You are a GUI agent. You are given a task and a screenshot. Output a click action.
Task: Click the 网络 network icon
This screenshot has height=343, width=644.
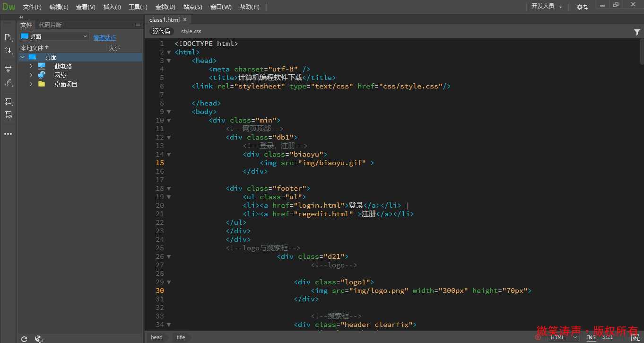[42, 75]
